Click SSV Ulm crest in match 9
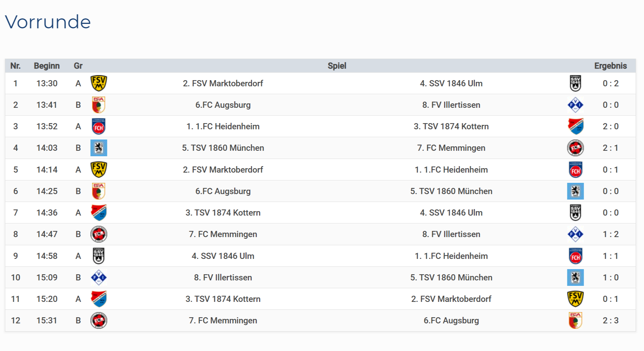This screenshot has height=351, width=644. click(x=98, y=256)
